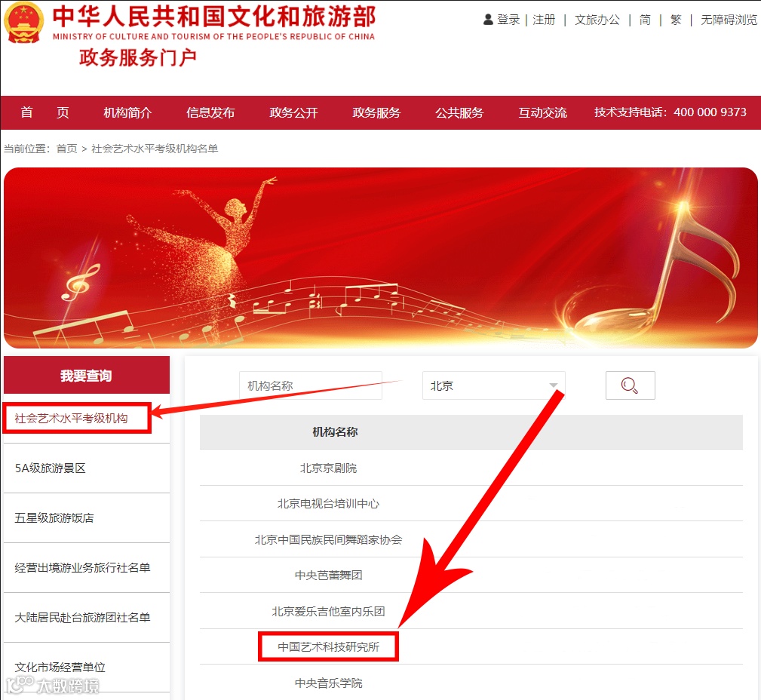The width and height of the screenshot is (761, 700).
Task: Click the 政务服务门户 portal title
Action: [138, 57]
